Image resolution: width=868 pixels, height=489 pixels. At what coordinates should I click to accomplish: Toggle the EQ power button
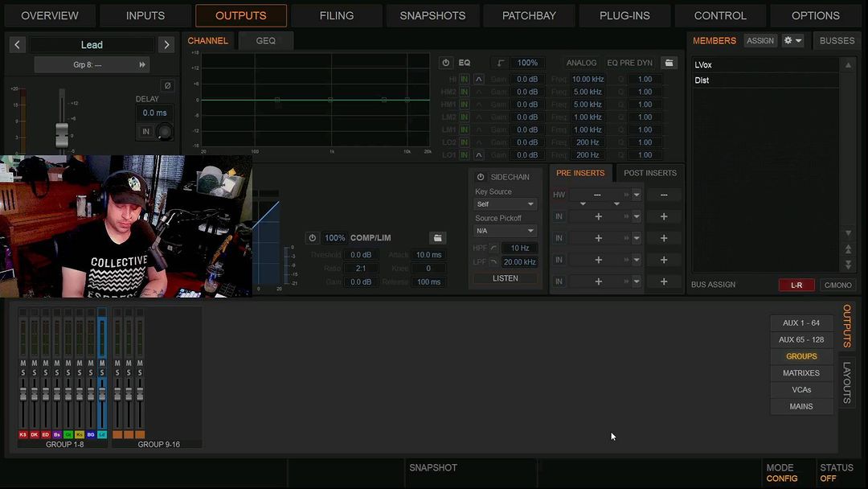click(446, 63)
